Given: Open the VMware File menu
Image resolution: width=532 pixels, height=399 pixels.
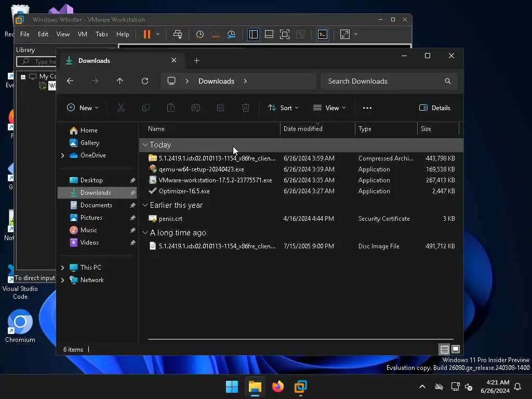Looking at the screenshot, I should [25, 34].
